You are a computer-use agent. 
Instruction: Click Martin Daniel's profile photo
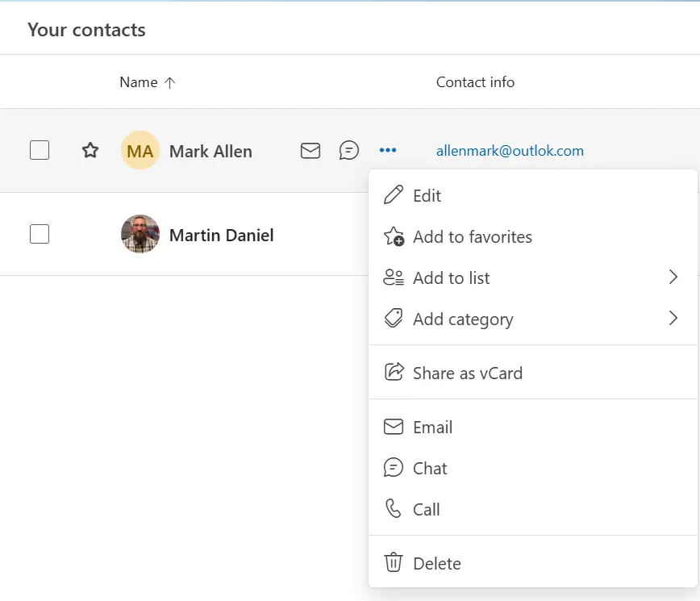tap(140, 234)
